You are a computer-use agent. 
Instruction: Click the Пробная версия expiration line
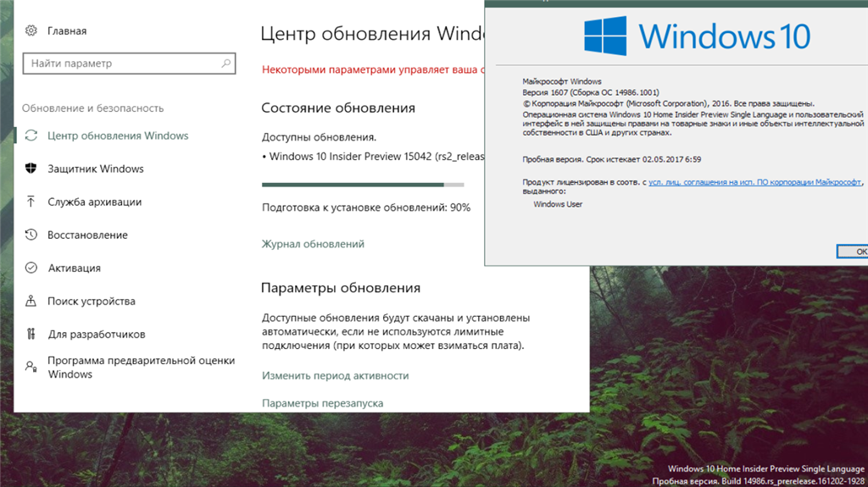tap(612, 159)
